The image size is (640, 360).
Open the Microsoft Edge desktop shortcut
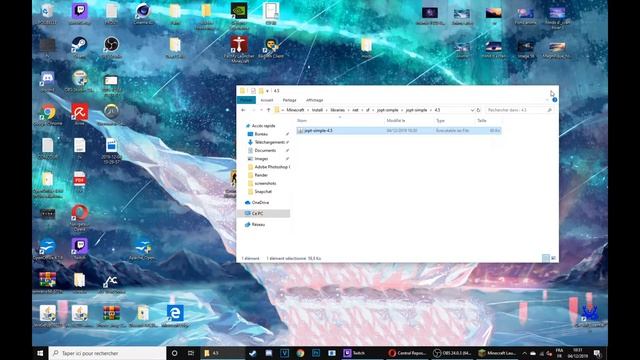(175, 316)
